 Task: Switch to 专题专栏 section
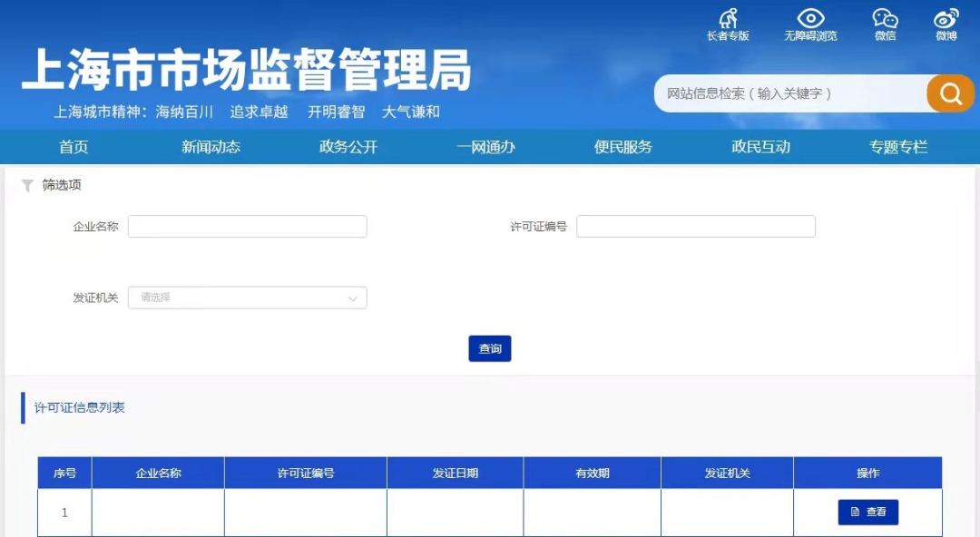point(898,147)
